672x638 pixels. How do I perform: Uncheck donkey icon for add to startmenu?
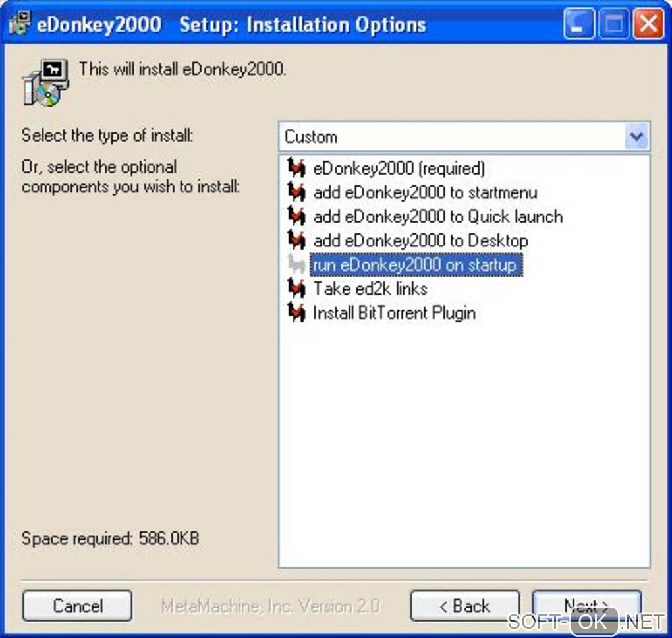pos(296,192)
